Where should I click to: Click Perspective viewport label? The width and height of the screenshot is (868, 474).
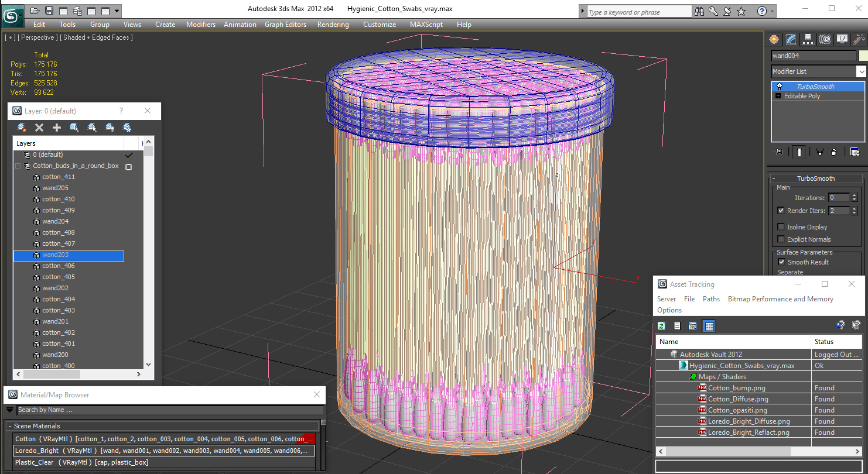click(x=38, y=37)
